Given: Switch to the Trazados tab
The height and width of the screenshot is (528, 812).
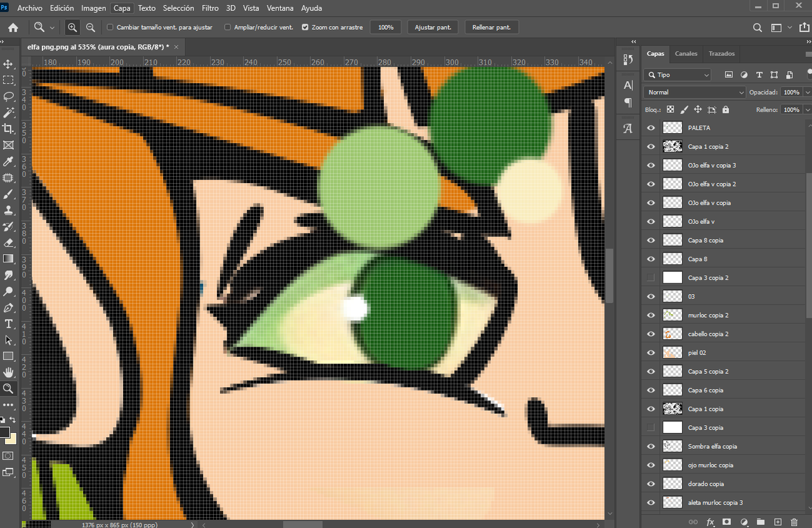Looking at the screenshot, I should (x=721, y=54).
